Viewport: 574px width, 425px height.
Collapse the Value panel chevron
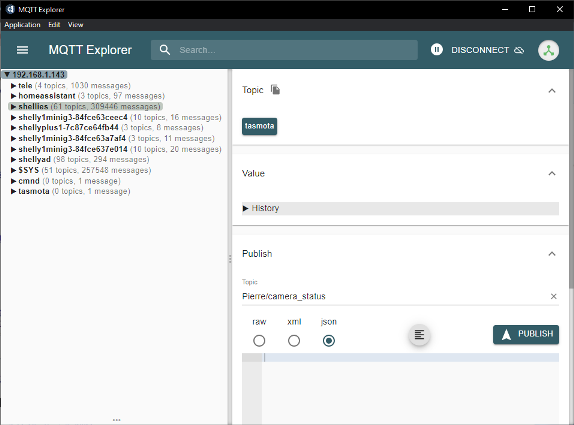tap(552, 173)
